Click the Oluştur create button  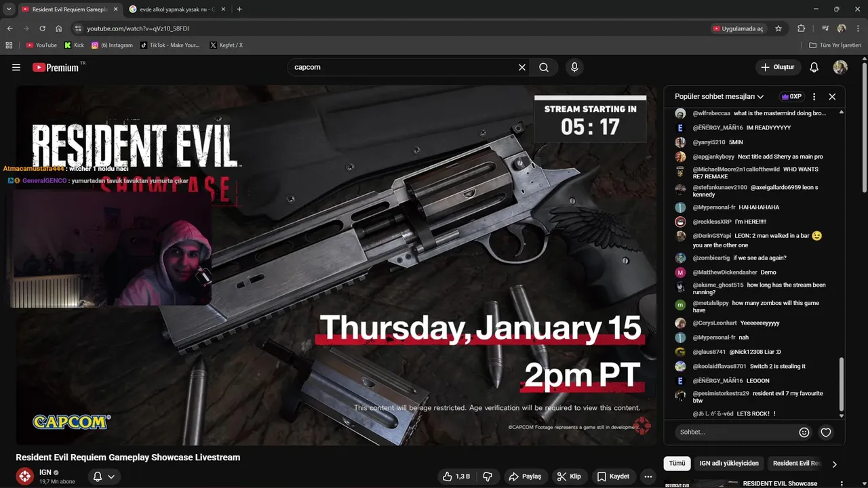(x=778, y=67)
